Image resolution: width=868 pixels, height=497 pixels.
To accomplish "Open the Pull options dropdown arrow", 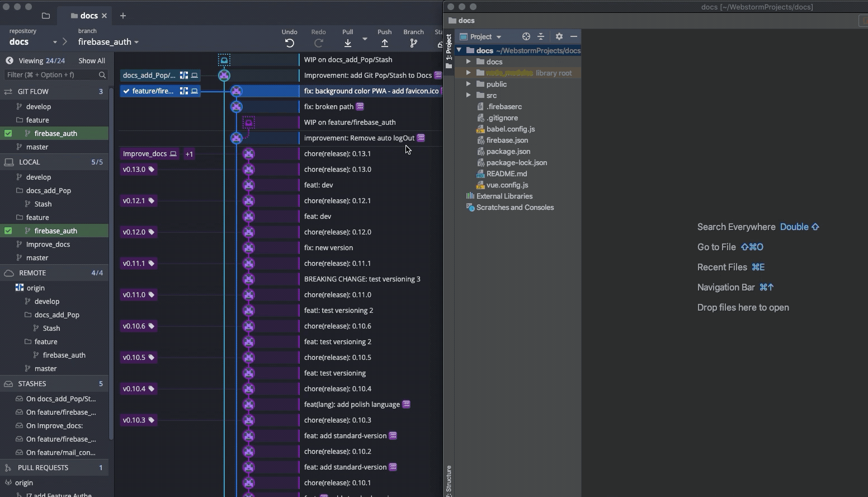I will coord(365,39).
